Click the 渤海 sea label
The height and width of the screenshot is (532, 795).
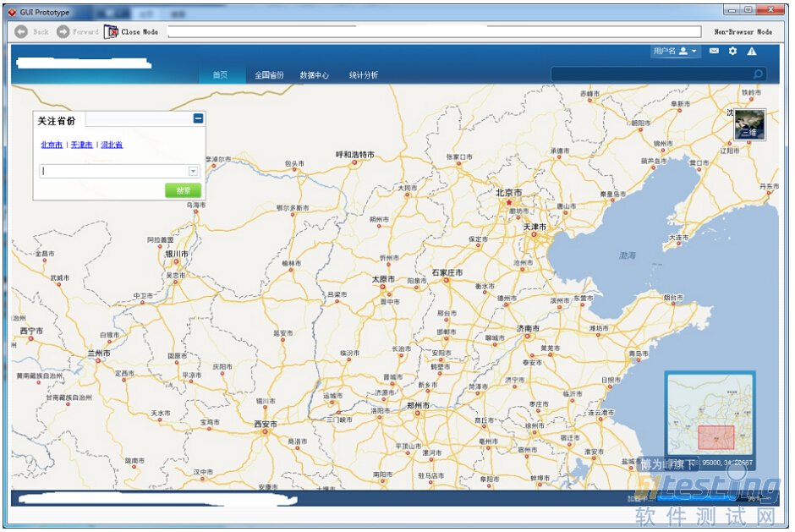[628, 255]
